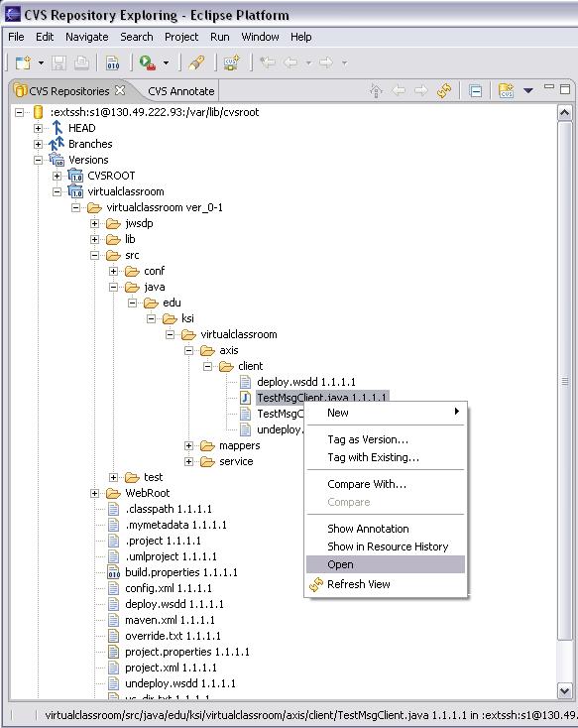Click the Collapse All icon
Viewport: 578px width, 728px height.
coord(476,91)
